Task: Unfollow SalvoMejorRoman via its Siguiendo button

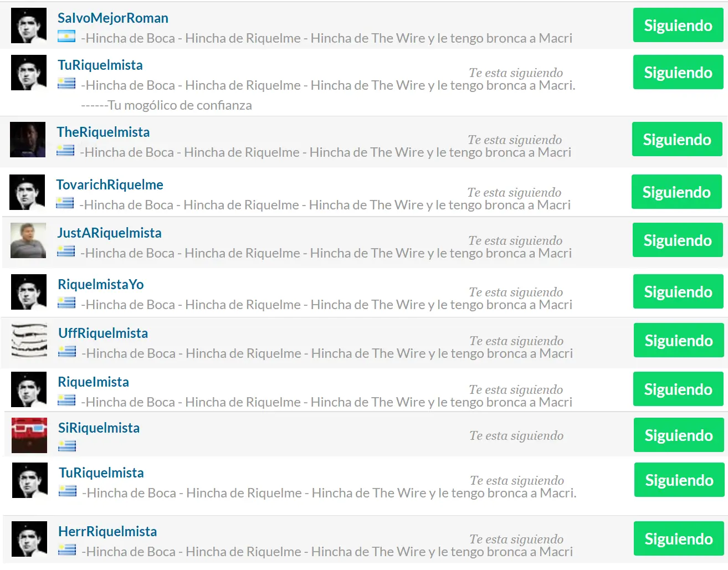Action: [678, 25]
